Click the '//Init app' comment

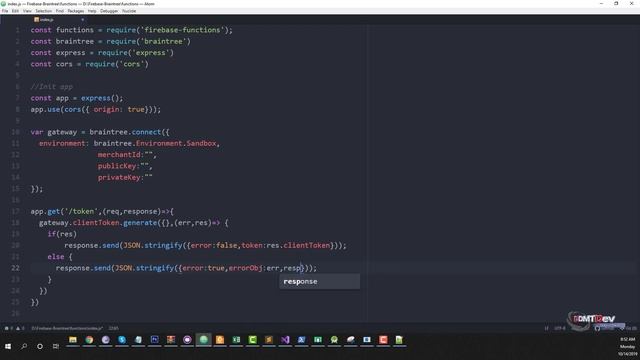click(51, 87)
